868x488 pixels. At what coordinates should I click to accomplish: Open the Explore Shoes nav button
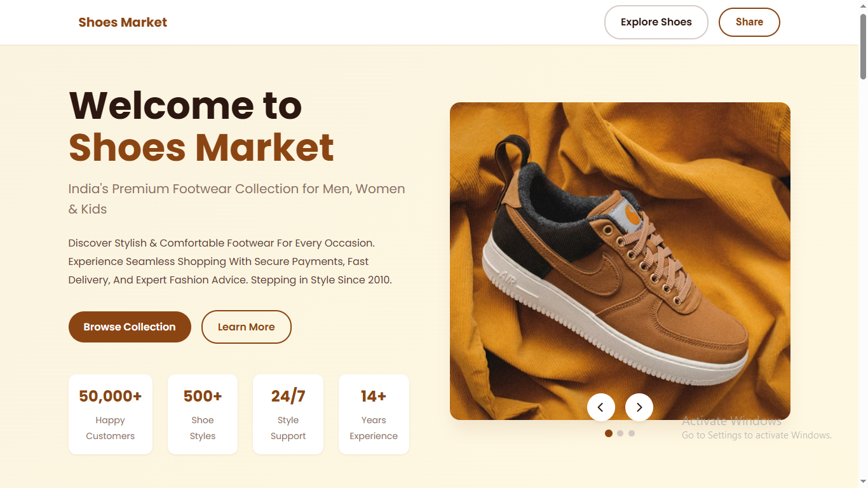click(656, 22)
